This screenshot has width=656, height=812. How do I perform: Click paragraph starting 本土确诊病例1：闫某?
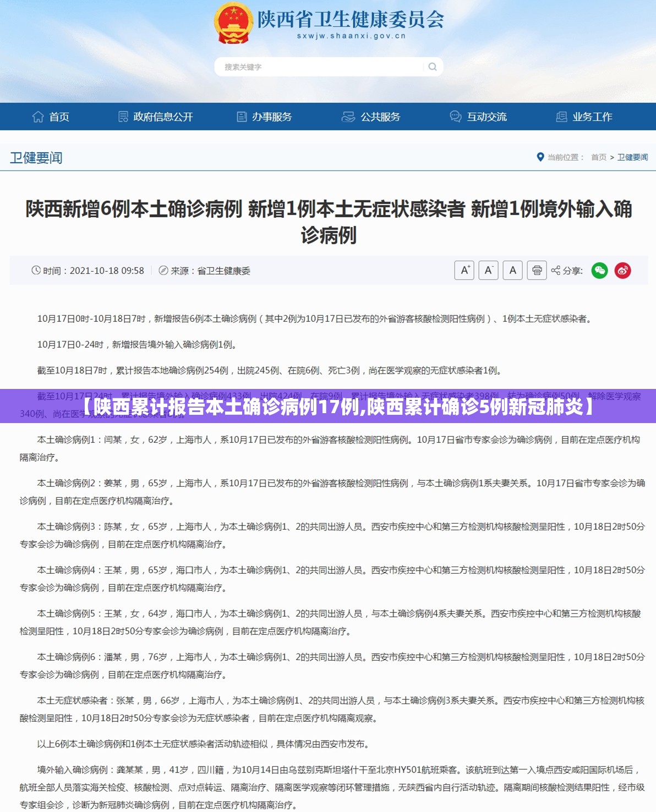[x=330, y=448]
